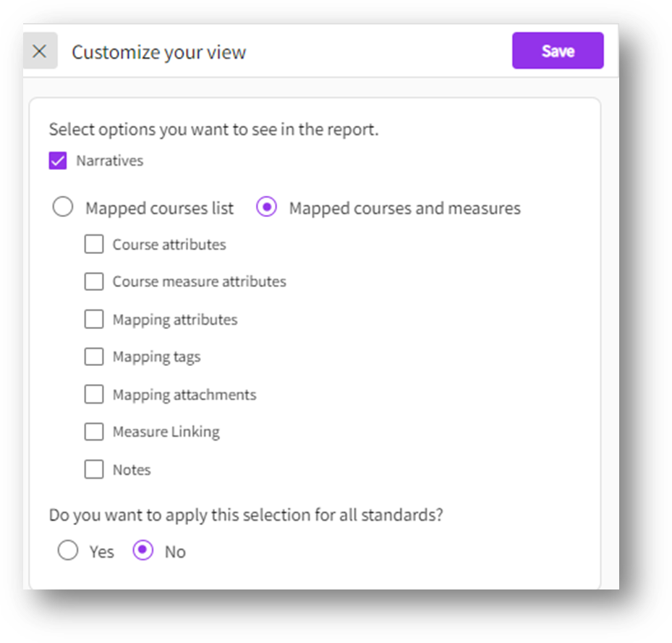Viewport: 672px width, 643px height.
Task: Check the Measure Linking checkbox
Action: coord(94,432)
